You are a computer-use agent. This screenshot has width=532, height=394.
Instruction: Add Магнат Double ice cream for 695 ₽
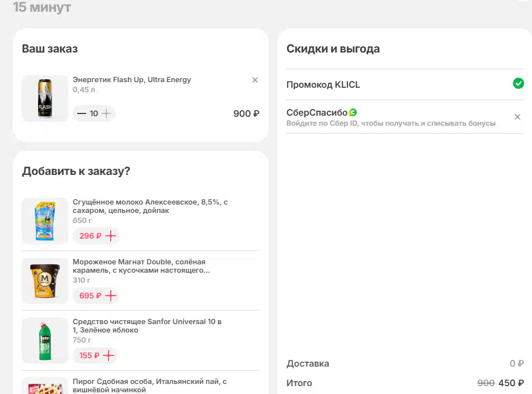tap(96, 296)
